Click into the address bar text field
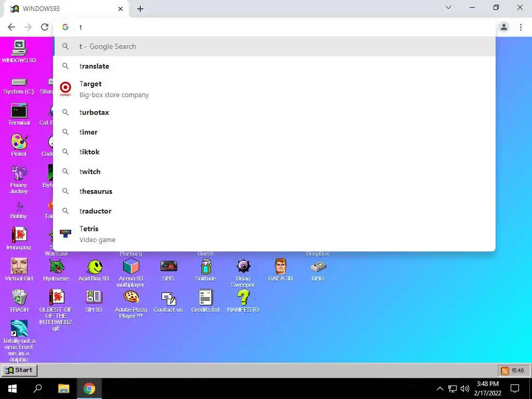The width and height of the screenshot is (532, 399). 274,27
